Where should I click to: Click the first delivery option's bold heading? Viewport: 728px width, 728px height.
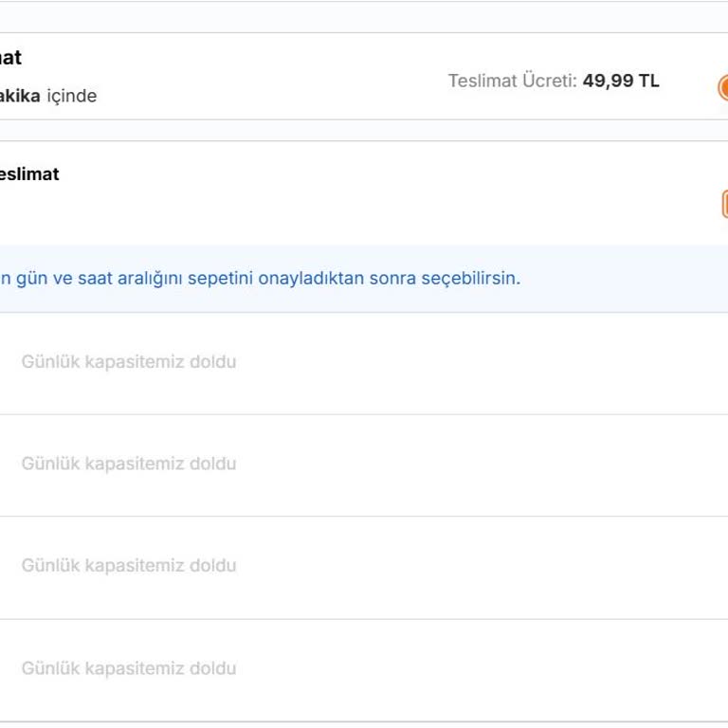click(x=10, y=58)
